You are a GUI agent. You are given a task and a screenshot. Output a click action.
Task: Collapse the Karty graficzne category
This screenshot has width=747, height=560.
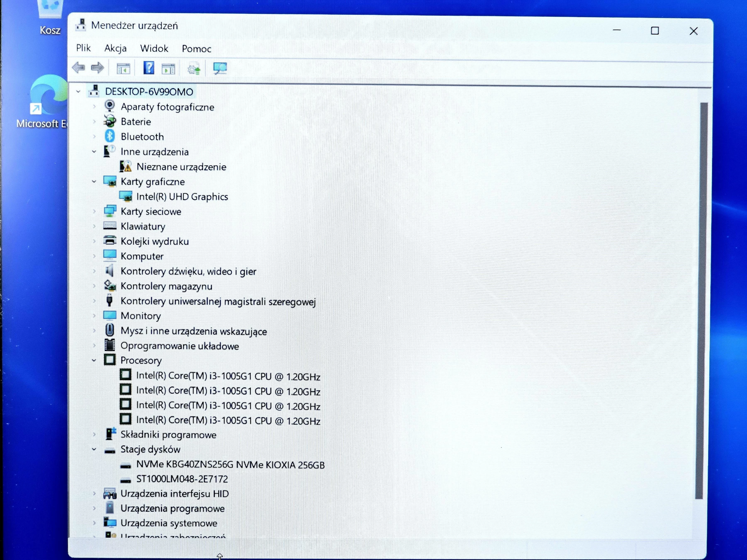[x=94, y=181]
